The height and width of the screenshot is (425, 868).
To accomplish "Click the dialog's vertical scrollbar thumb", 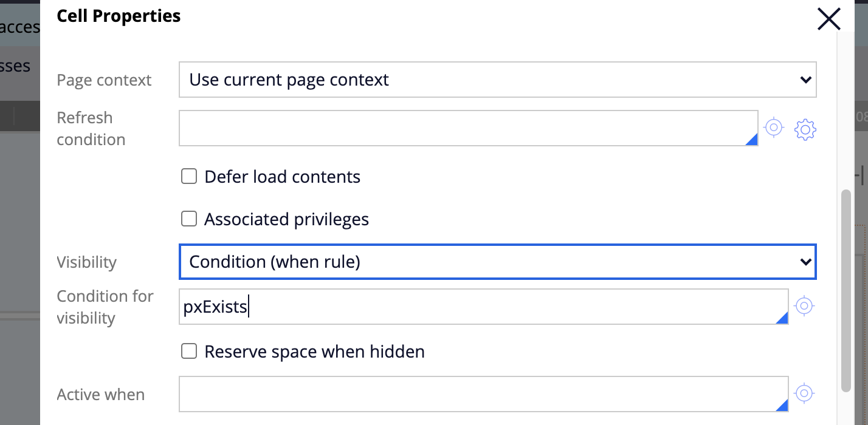I will (x=846, y=291).
